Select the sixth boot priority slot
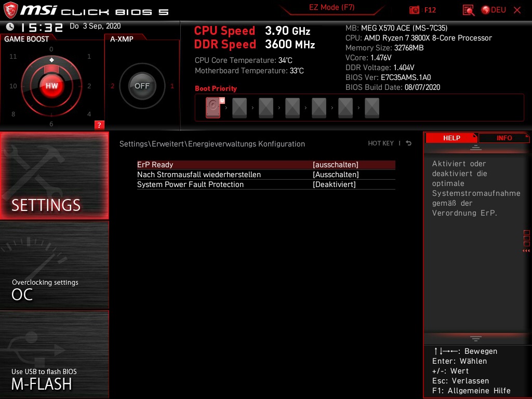 click(x=345, y=108)
